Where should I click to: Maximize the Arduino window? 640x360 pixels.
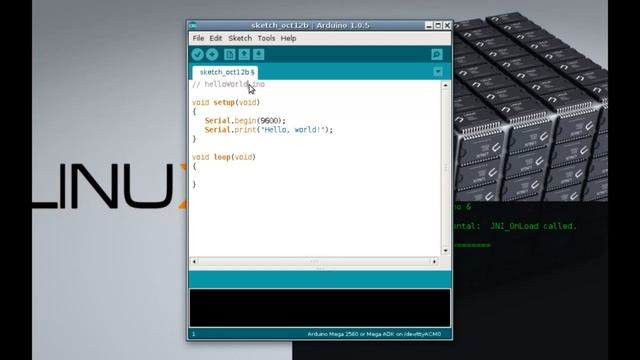[x=438, y=25]
